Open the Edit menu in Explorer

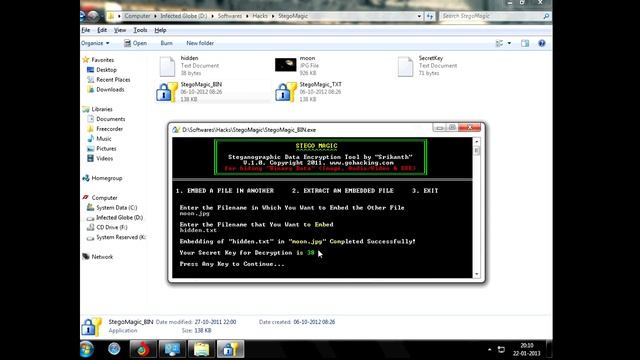click(x=102, y=30)
